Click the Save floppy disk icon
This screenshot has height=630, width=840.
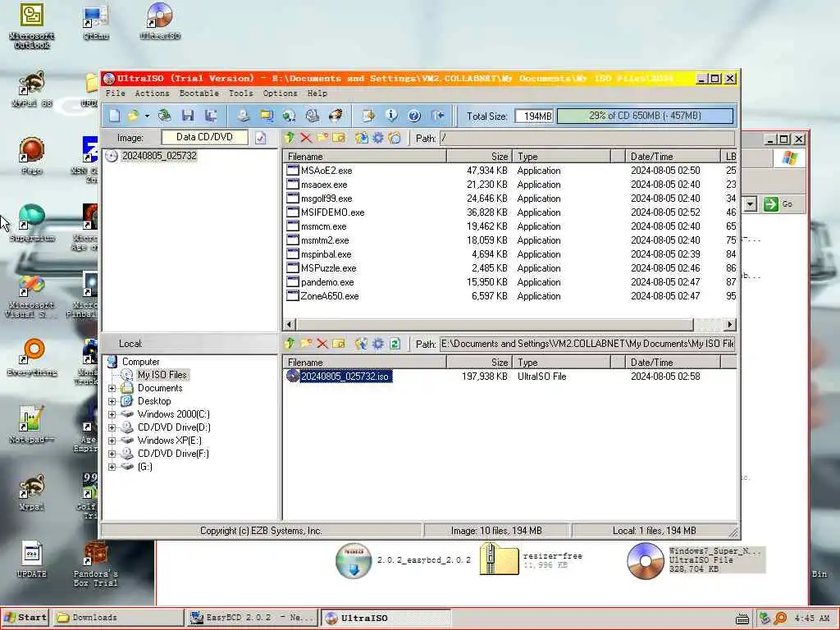(x=188, y=115)
